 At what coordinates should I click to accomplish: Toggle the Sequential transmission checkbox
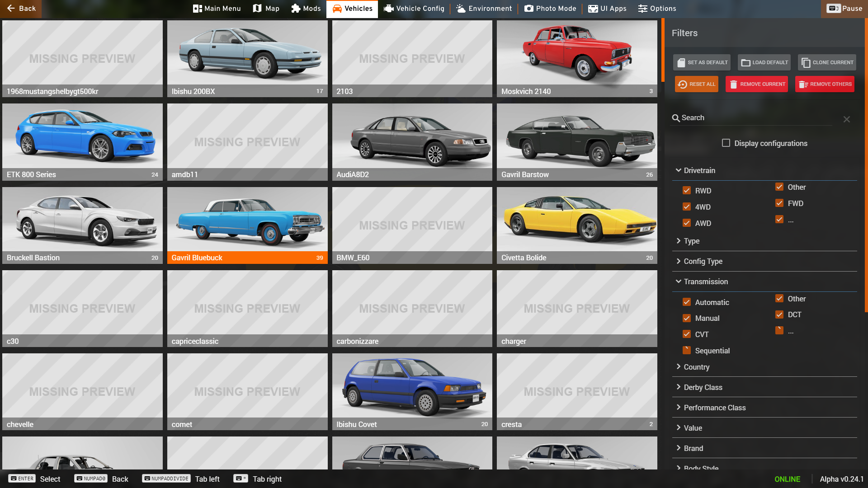(687, 350)
